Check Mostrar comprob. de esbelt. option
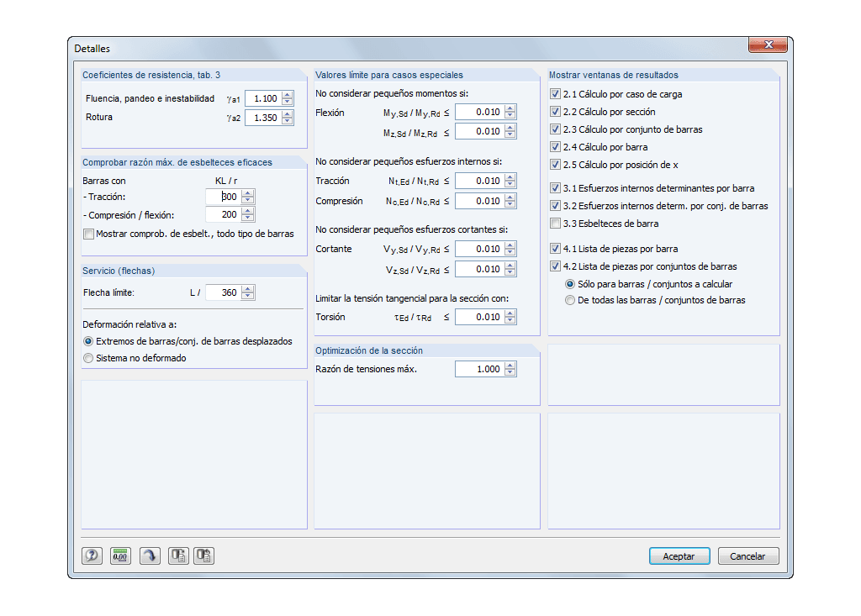This screenshot has width=861, height=616. pos(88,234)
